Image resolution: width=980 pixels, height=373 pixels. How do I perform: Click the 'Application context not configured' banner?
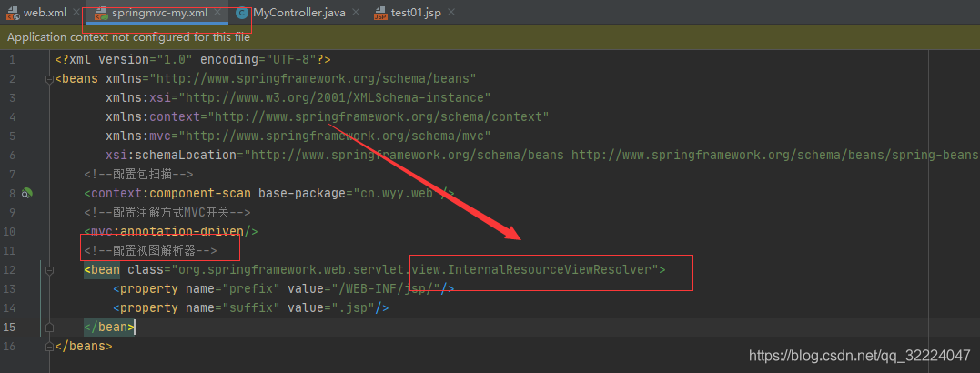point(490,37)
